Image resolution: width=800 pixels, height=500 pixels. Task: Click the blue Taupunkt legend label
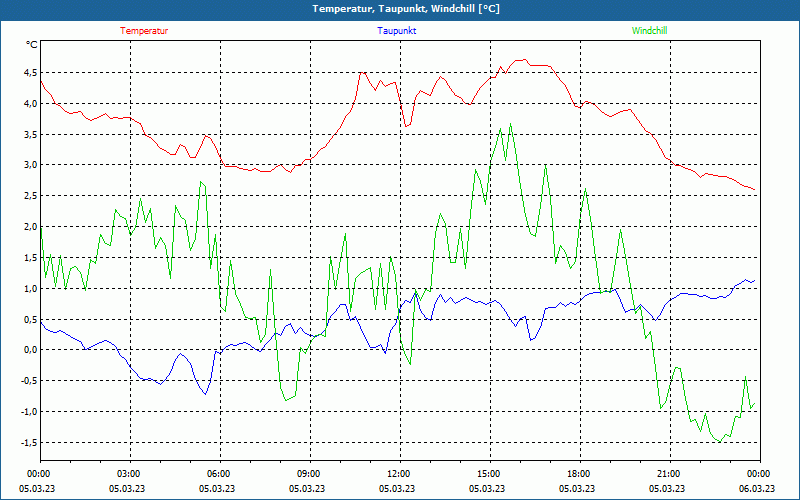(x=396, y=31)
